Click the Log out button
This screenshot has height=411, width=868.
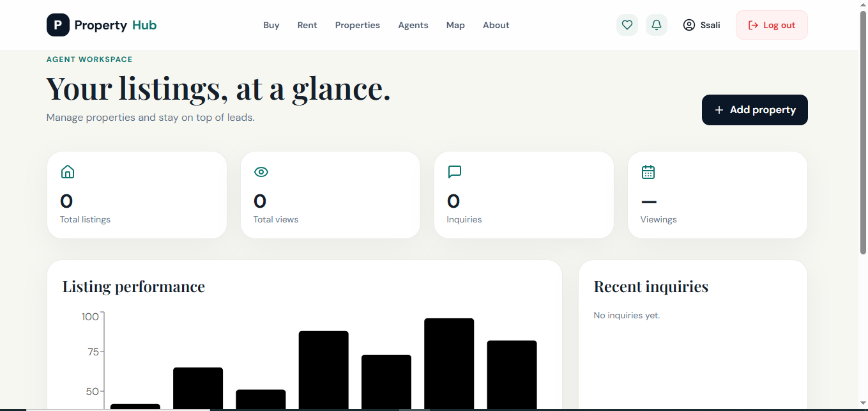(x=772, y=25)
